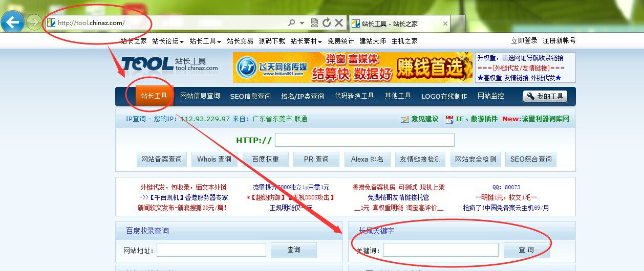Open 源码下载 link
644x271 pixels.
point(272,41)
